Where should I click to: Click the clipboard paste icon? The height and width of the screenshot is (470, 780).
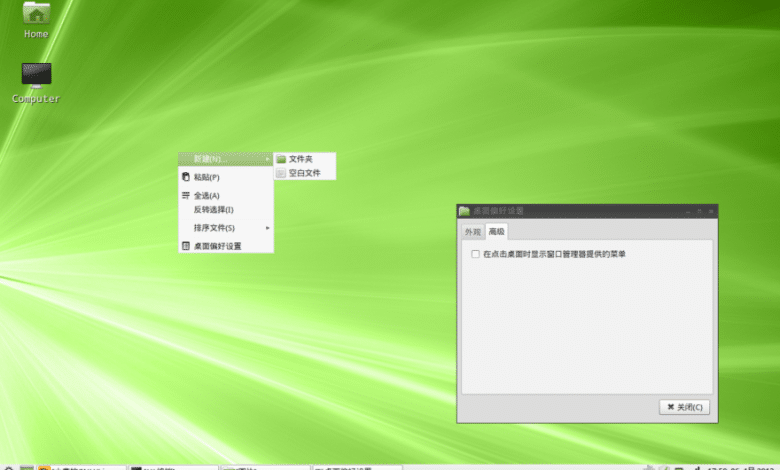pyautogui.click(x=186, y=177)
